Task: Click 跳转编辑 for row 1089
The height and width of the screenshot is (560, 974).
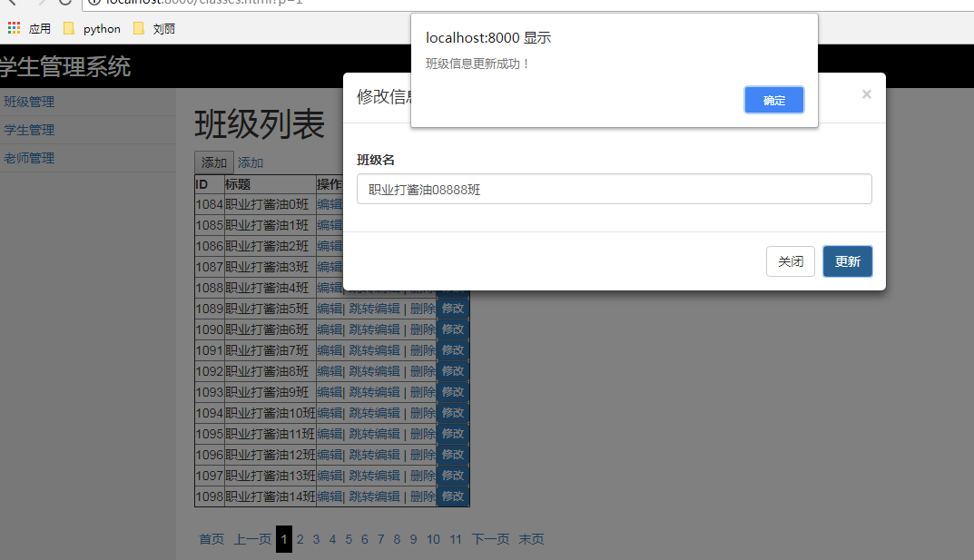Action: tap(375, 309)
